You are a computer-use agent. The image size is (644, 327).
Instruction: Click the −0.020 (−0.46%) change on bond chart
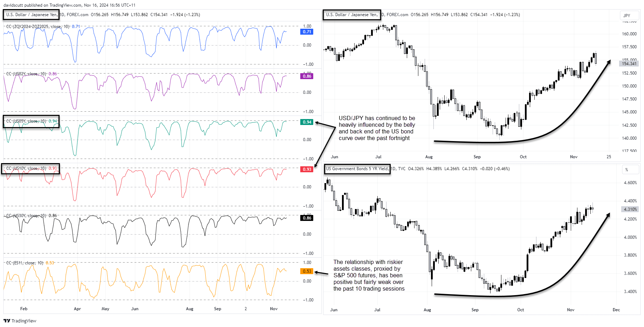[x=495, y=169]
